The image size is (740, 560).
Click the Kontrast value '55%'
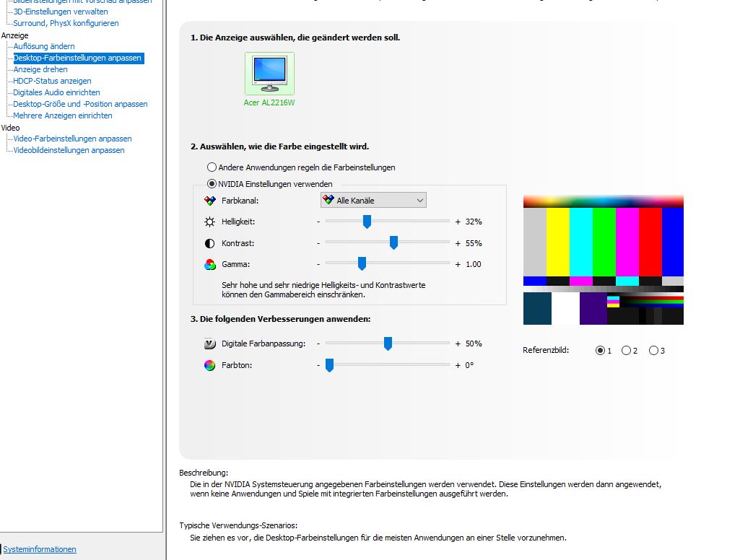[x=474, y=243]
